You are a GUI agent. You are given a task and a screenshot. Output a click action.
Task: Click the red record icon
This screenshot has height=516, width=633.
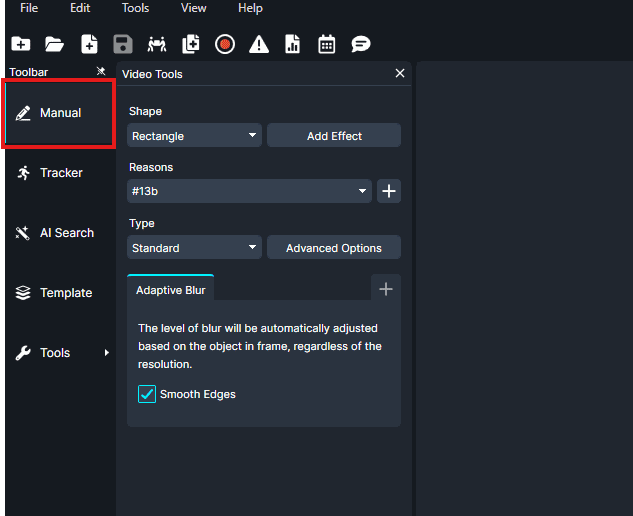tap(225, 44)
